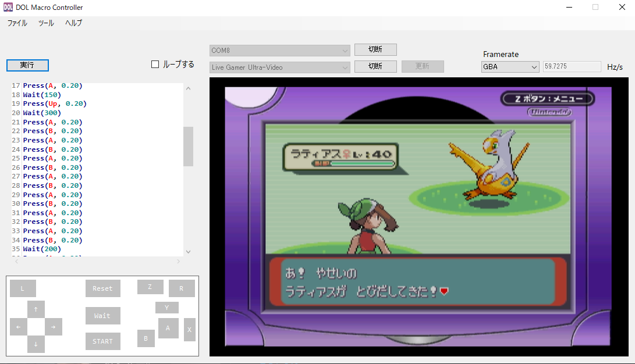Click the 実行 run button
This screenshot has height=364, width=635.
(x=27, y=65)
